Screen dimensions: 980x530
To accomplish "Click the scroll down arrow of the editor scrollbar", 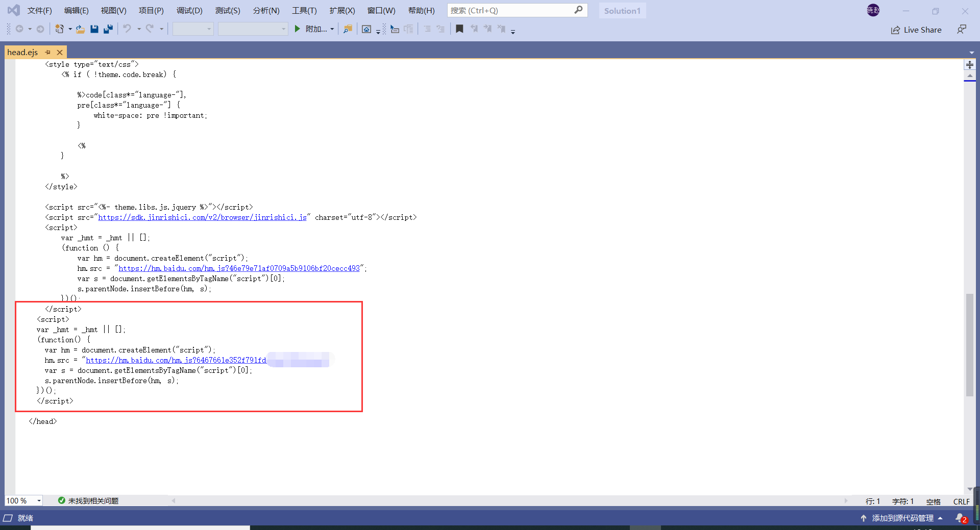I will 970,489.
